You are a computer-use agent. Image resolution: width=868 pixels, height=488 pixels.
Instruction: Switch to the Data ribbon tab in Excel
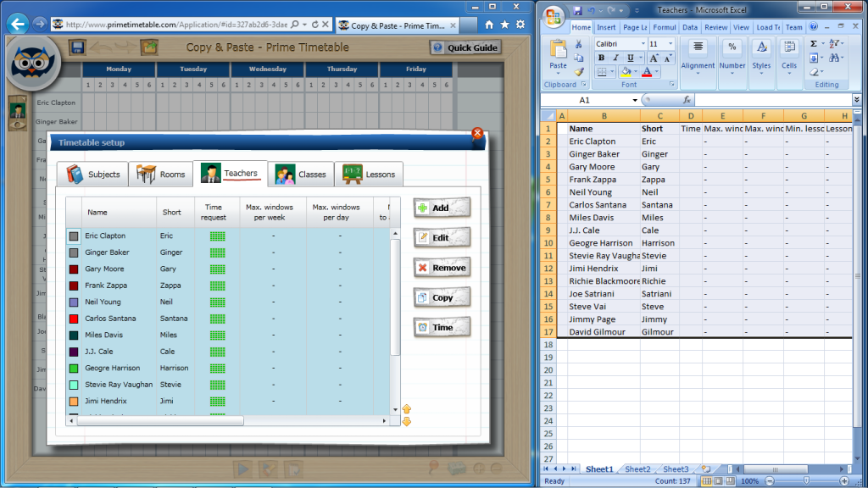[x=690, y=27]
